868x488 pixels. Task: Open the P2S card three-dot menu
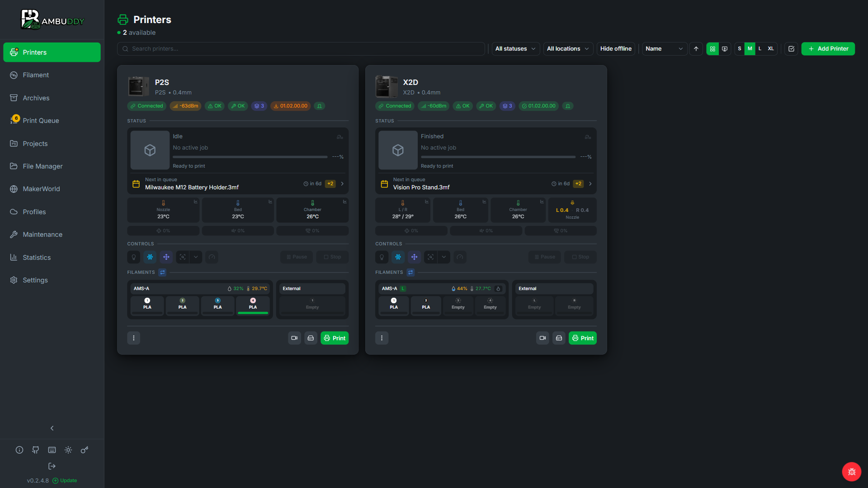click(133, 338)
